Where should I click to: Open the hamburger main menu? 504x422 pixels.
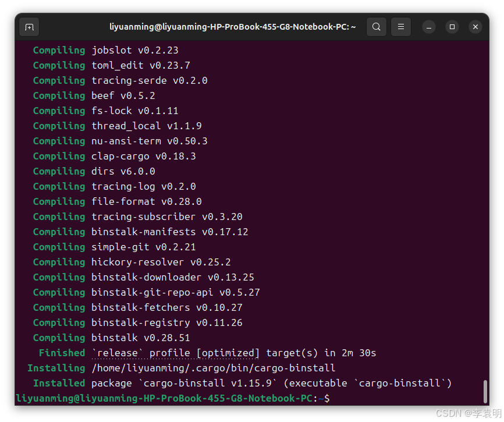coord(401,27)
